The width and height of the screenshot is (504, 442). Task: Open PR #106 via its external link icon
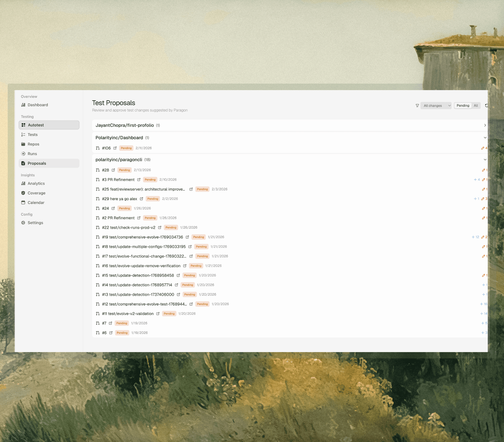115,148
